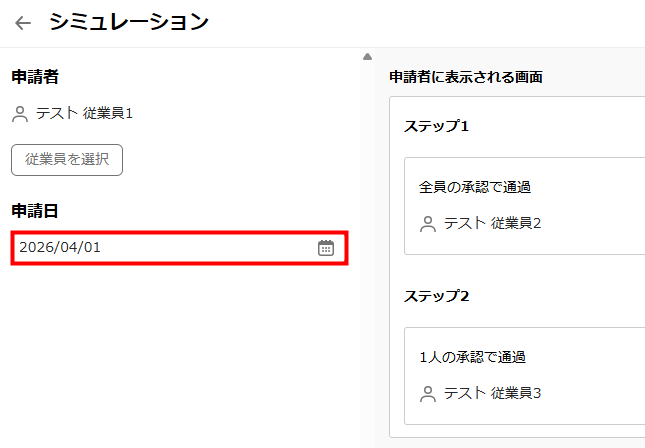Open the calendar picker icon
The image size is (645, 448).
click(326, 248)
